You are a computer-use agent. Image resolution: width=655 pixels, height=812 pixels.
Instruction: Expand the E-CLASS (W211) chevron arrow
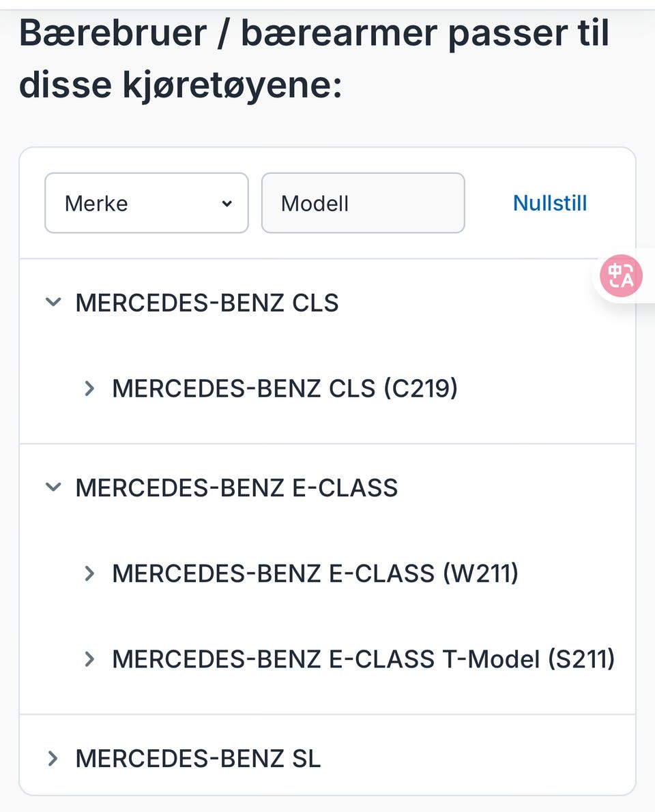click(x=89, y=573)
